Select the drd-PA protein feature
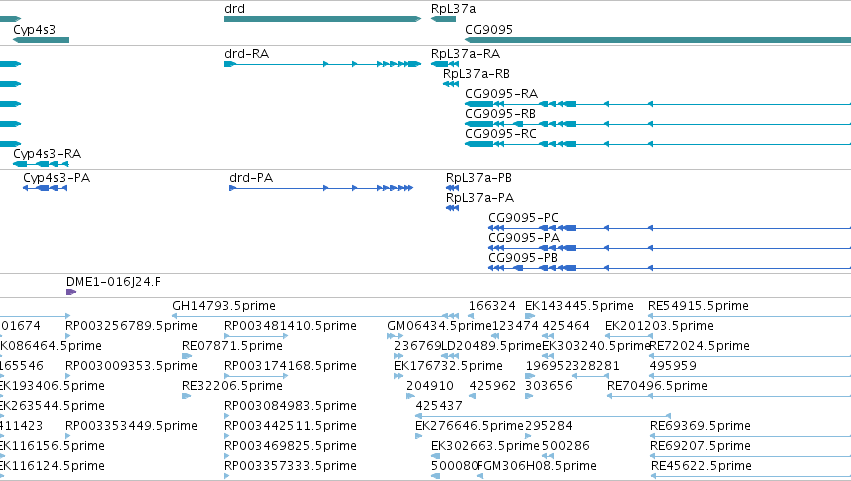 (321, 188)
